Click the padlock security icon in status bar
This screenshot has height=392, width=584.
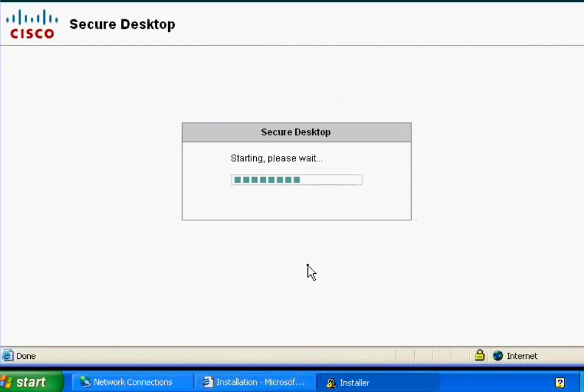(x=480, y=356)
